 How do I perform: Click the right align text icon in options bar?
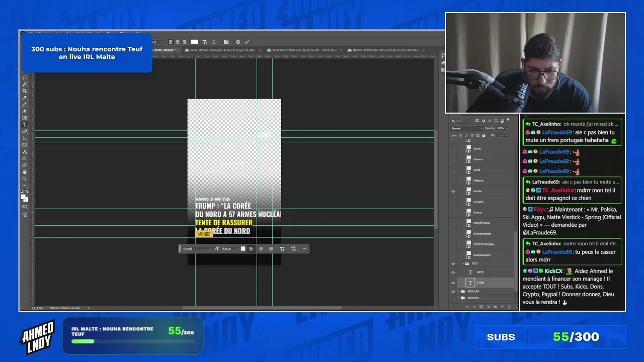[184, 42]
